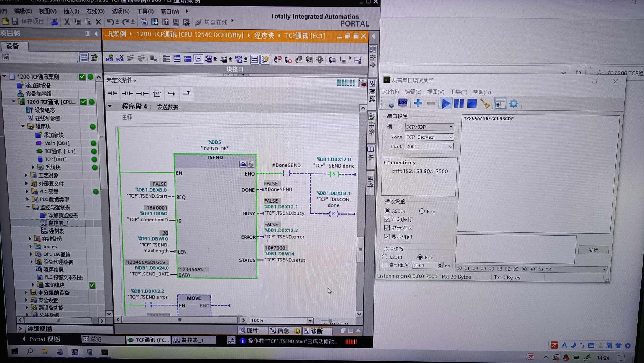Click the 发送 send button

pos(593,250)
